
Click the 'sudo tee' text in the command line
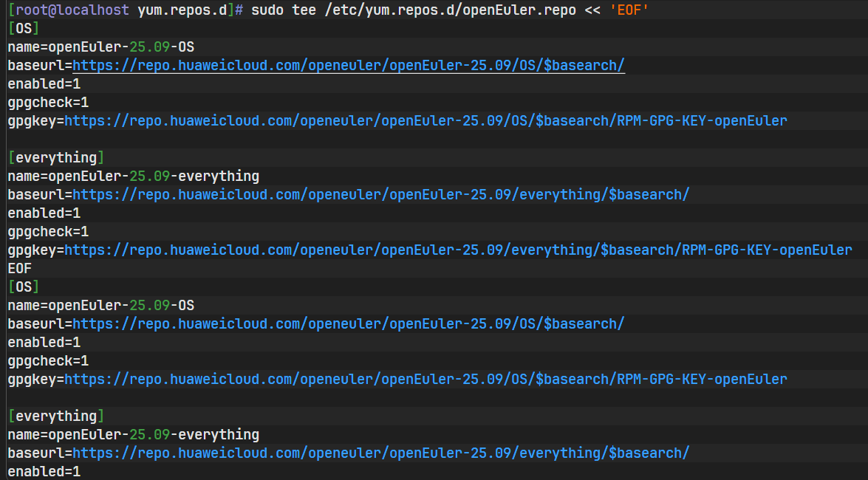283,10
